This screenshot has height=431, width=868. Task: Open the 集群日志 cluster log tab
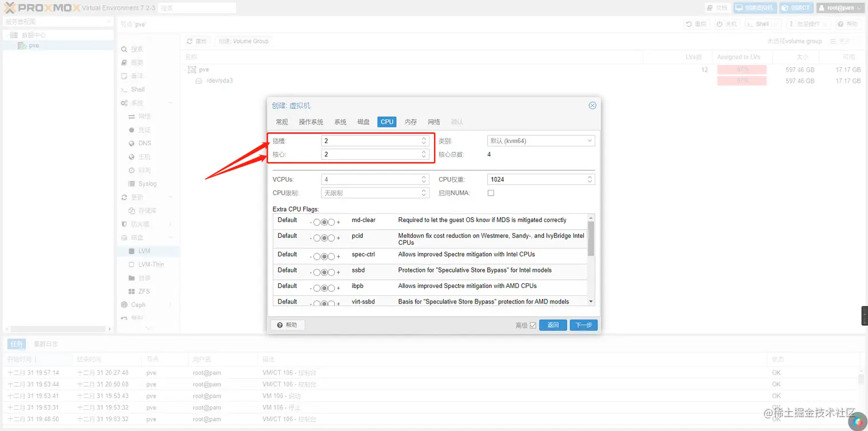(45, 344)
